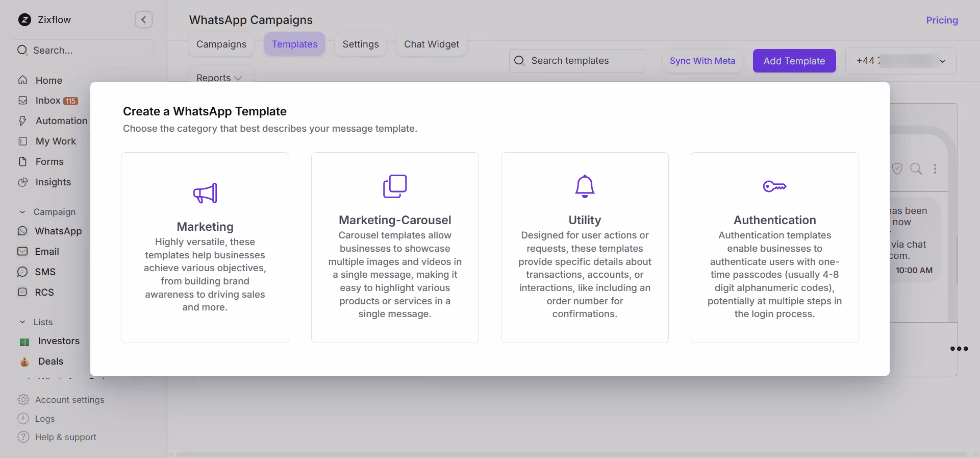The height and width of the screenshot is (458, 980).
Task: Click the Sync With Meta button
Action: 702,61
